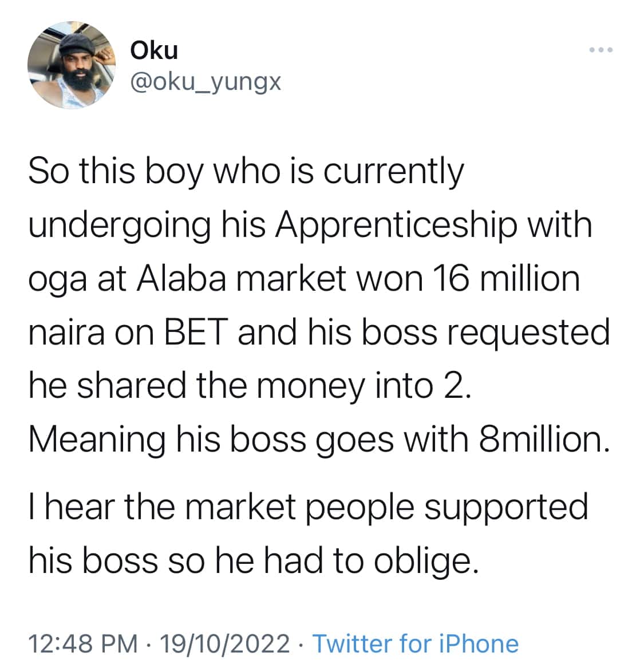Tap the capitalized word BET in the tweet

click(196, 332)
